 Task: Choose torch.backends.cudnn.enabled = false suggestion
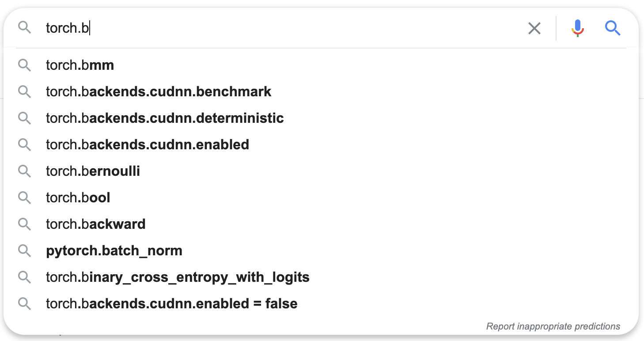coord(321,304)
